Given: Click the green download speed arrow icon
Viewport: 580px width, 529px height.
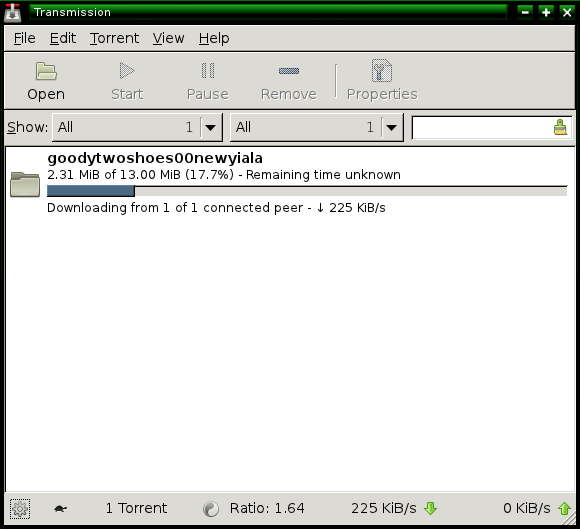Looking at the screenshot, I should [x=430, y=509].
